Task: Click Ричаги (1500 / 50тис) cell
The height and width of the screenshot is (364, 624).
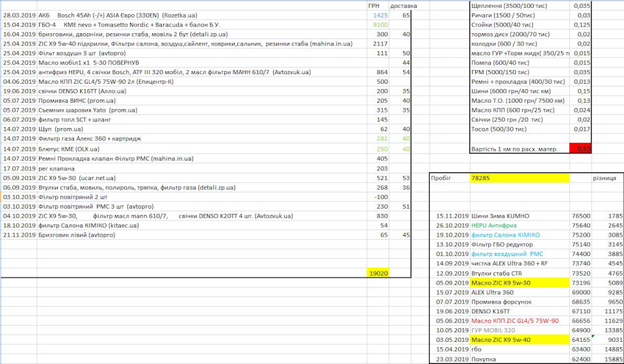Action: coord(520,16)
